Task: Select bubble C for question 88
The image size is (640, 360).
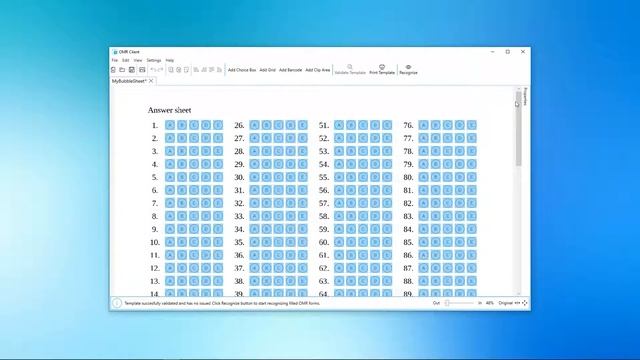Action: tap(447, 281)
